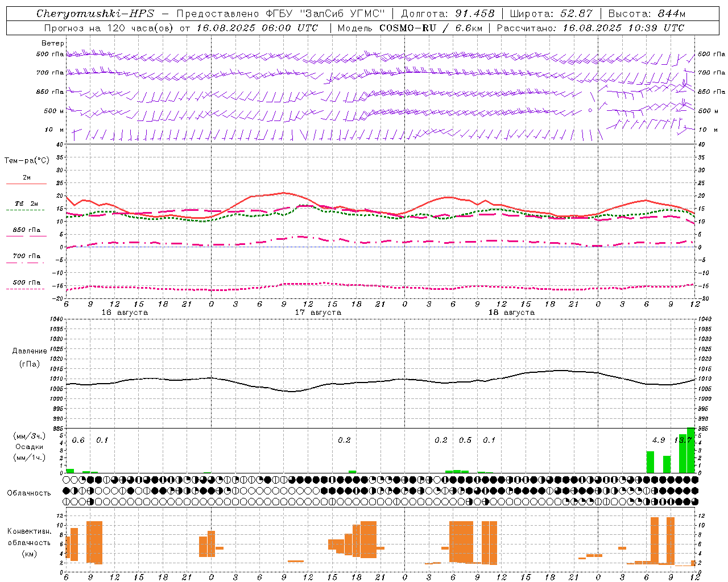
Task: Click the '13.7' precipitation amount
Action: click(x=682, y=440)
